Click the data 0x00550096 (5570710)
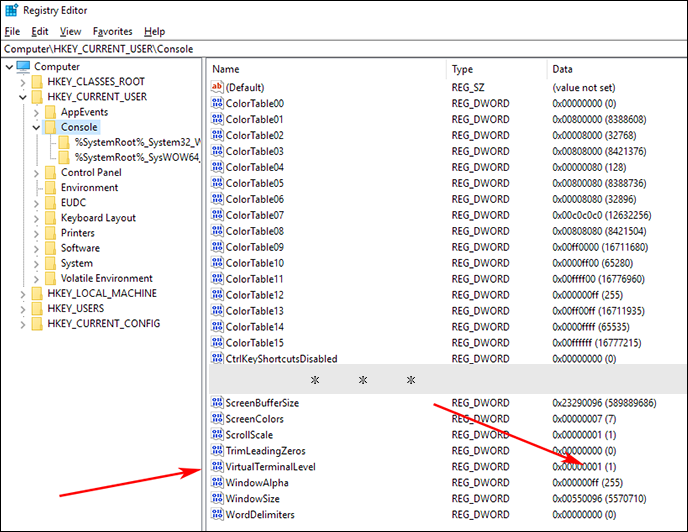The height and width of the screenshot is (532, 688). tap(599, 499)
